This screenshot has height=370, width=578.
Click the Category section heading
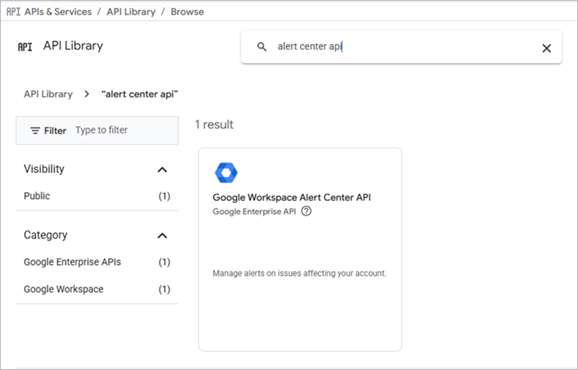coord(45,235)
